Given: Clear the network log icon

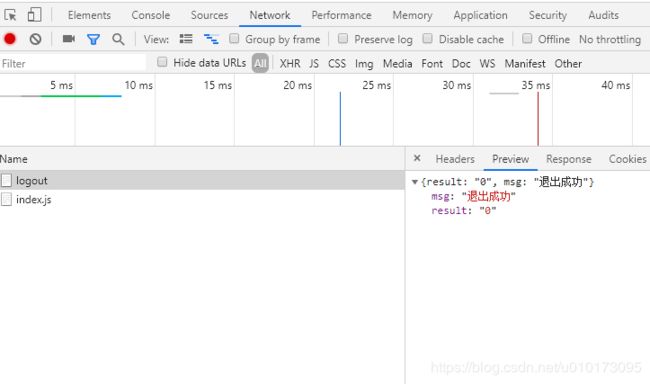Looking at the screenshot, I should coord(36,39).
